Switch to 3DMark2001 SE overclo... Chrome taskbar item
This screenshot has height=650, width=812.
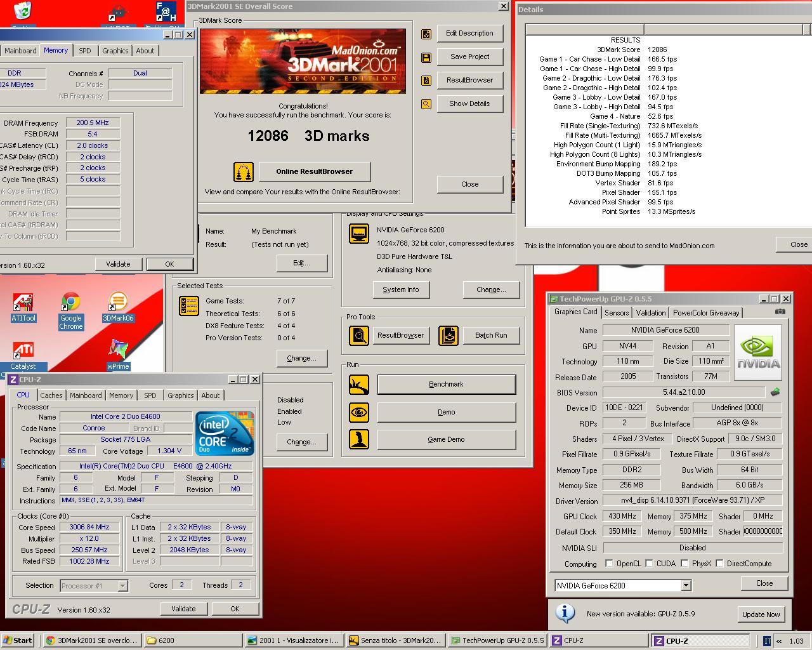tap(92, 640)
